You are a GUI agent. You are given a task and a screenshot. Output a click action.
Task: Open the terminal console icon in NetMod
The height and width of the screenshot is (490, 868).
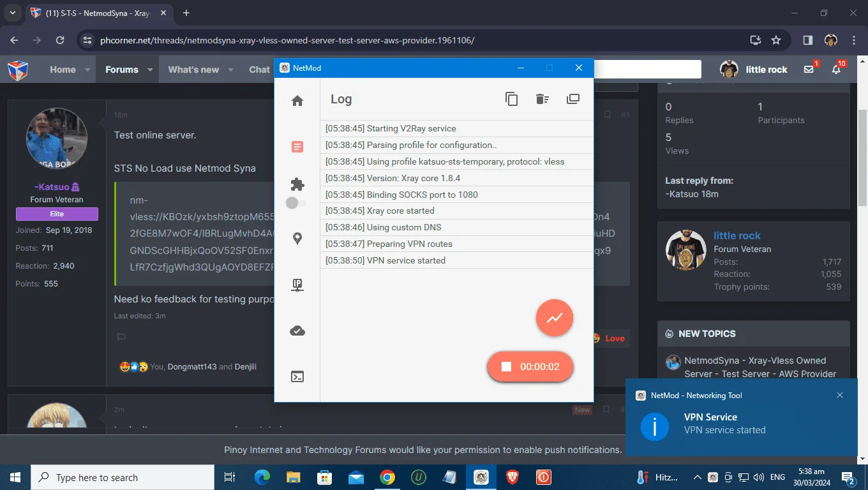pyautogui.click(x=297, y=376)
